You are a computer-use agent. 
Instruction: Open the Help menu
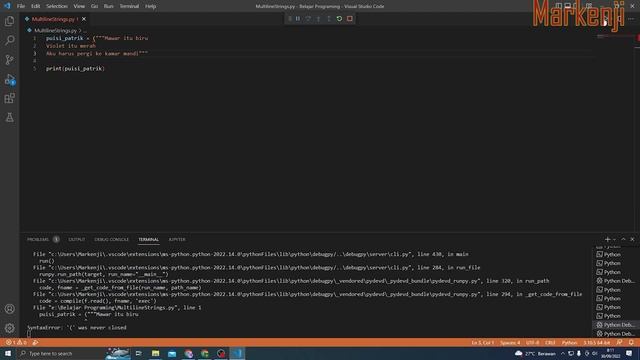coord(151,6)
